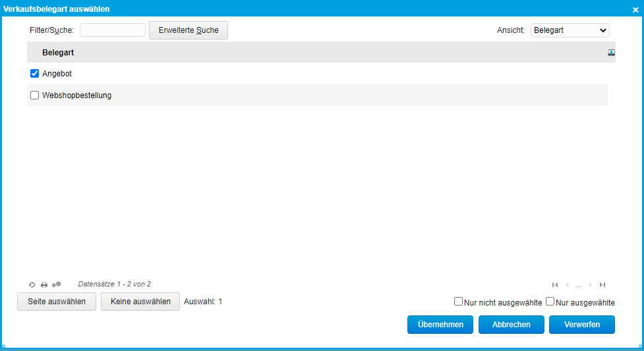Enable Nur nicht ausgewählte checkbox

pyautogui.click(x=458, y=302)
